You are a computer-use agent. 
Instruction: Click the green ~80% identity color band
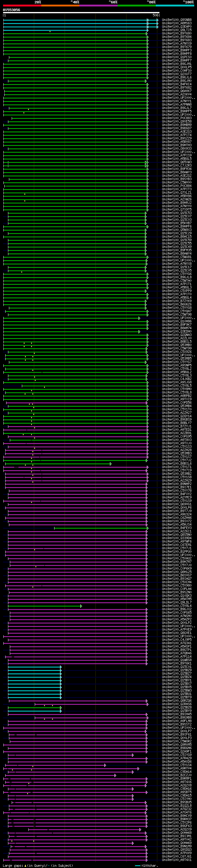pyautogui.click(x=137, y=6)
